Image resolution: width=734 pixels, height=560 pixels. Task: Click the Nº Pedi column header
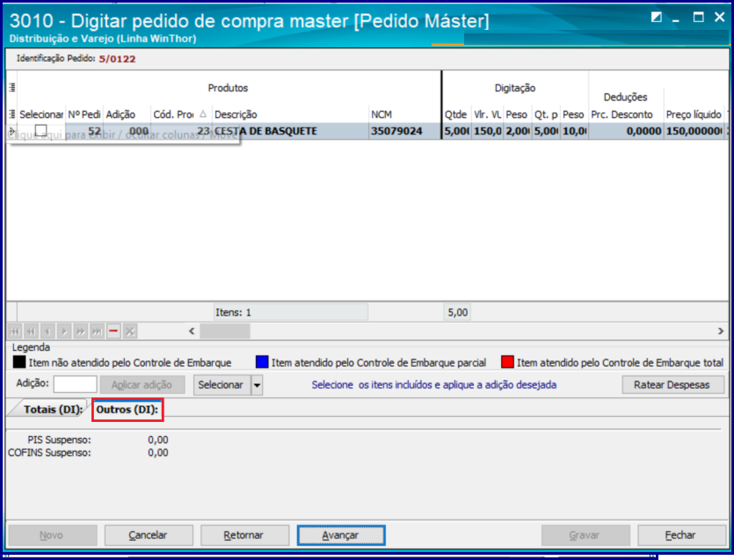[84, 114]
